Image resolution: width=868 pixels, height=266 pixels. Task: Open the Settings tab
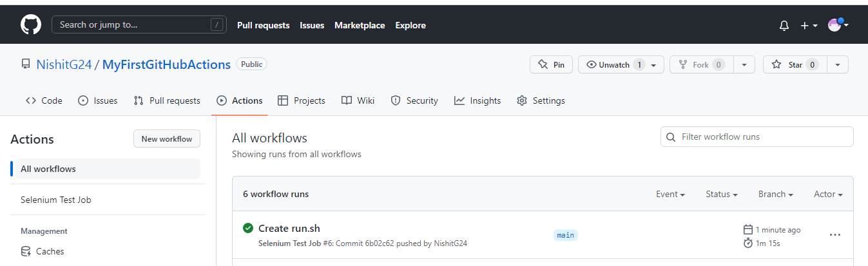(541, 100)
